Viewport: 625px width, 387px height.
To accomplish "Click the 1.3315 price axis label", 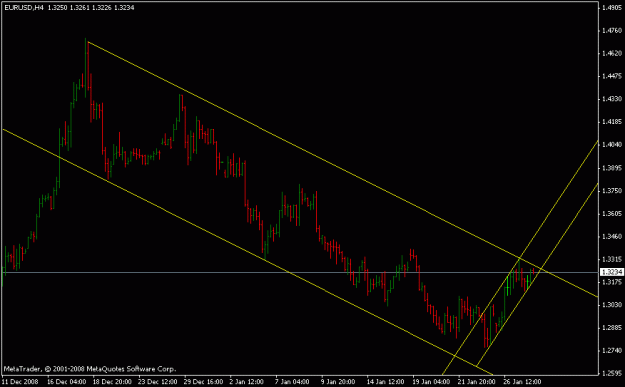I will [612, 259].
